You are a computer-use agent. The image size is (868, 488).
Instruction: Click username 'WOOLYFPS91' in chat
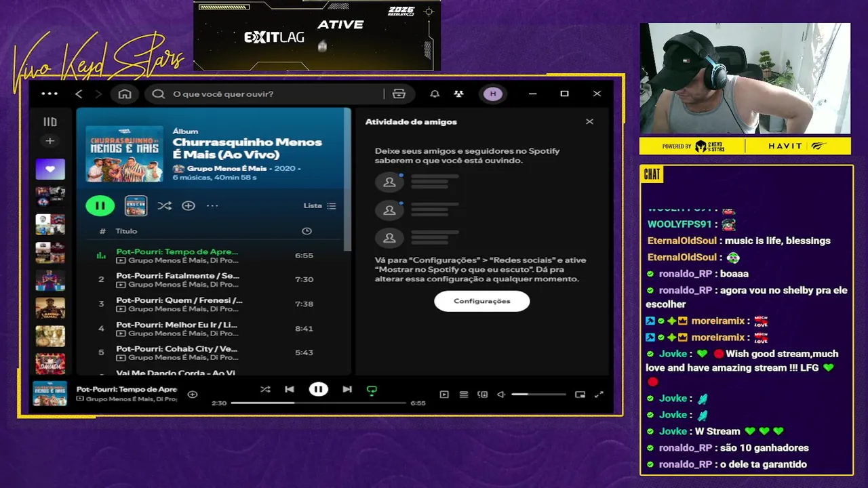679,224
